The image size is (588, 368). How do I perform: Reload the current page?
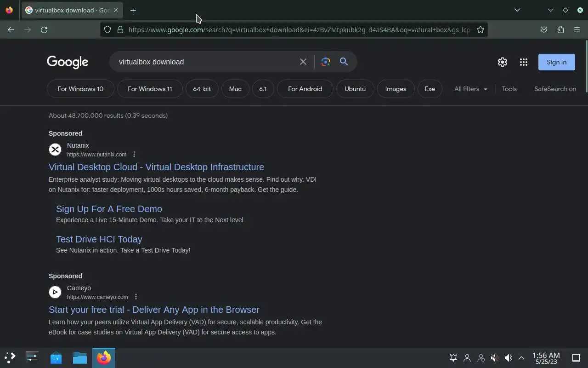click(44, 29)
